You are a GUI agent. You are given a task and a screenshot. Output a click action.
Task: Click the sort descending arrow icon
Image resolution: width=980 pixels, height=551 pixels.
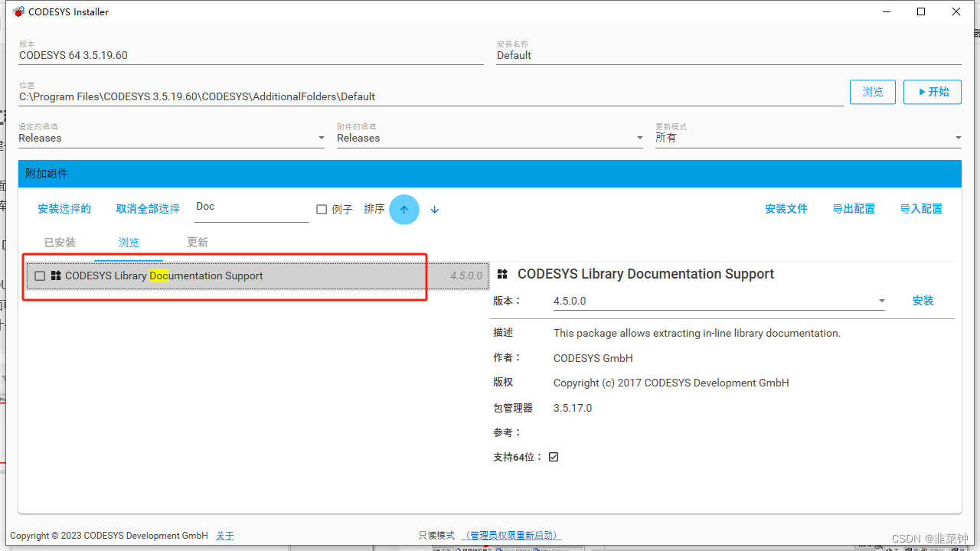(x=435, y=210)
